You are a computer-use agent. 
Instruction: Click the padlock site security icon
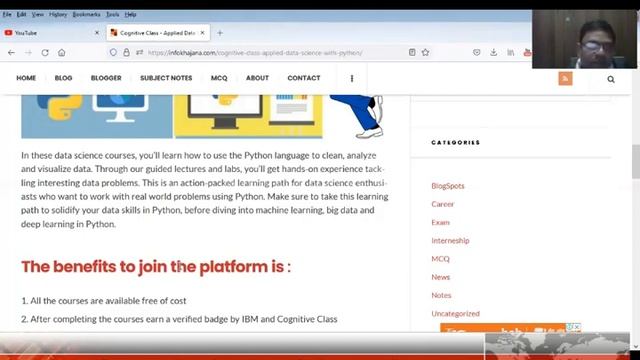[x=127, y=52]
